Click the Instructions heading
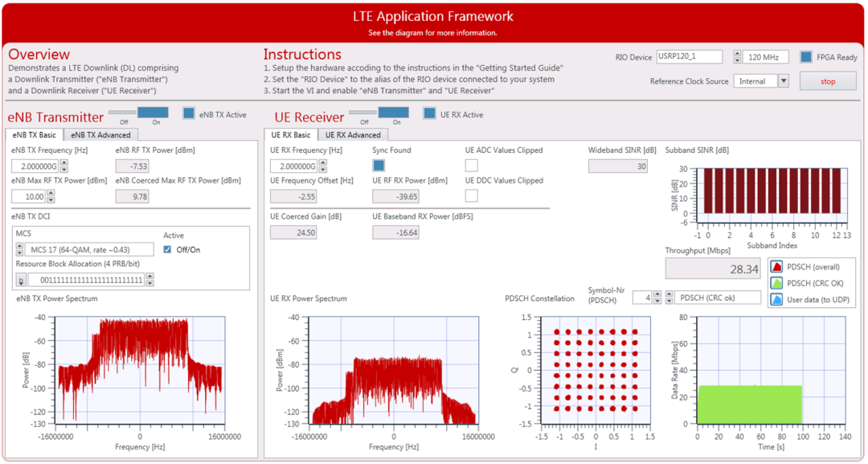The width and height of the screenshot is (868, 464). point(302,54)
